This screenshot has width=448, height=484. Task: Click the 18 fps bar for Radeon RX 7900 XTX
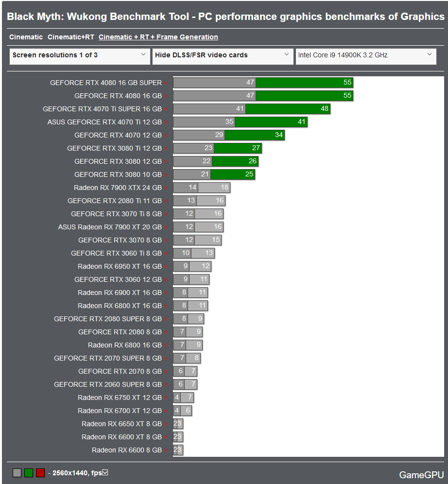[214, 188]
